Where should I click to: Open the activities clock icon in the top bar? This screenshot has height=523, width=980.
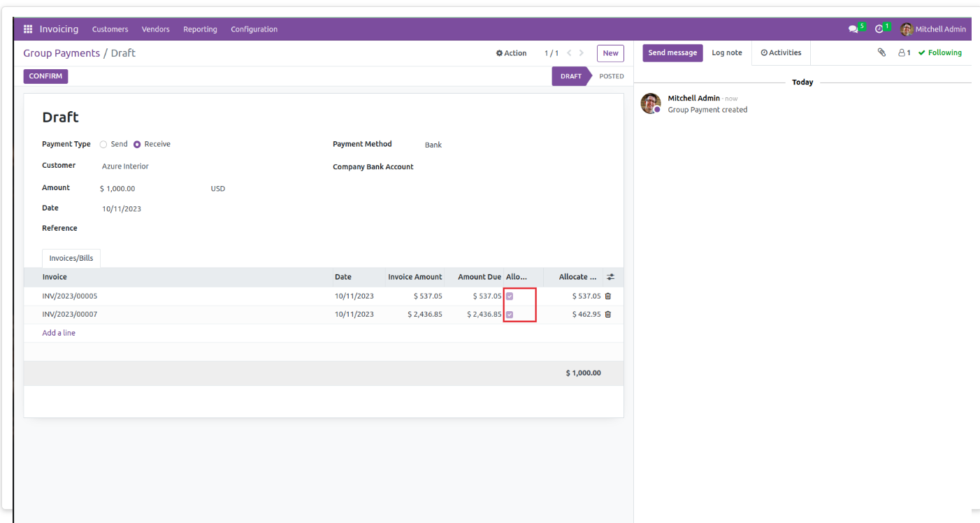point(879,29)
